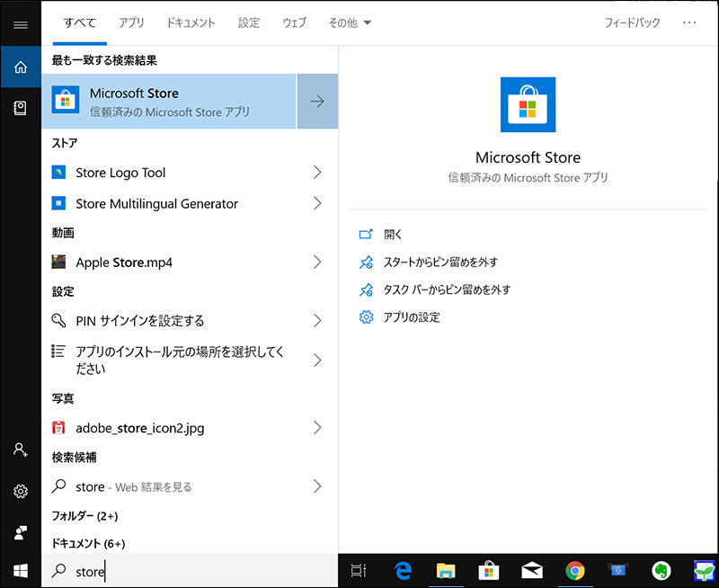
Task: Click スタートからピン留めを外す
Action: pos(440,262)
